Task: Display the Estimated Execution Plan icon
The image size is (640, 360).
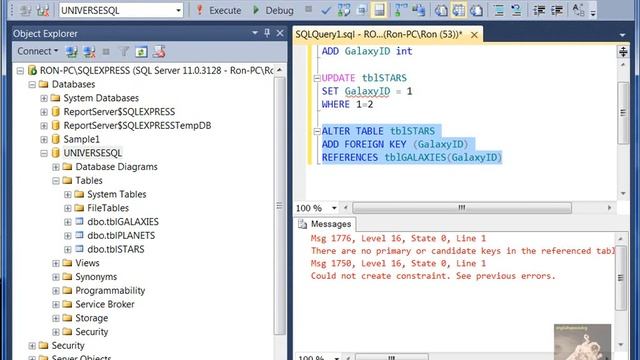Action: click(344, 10)
